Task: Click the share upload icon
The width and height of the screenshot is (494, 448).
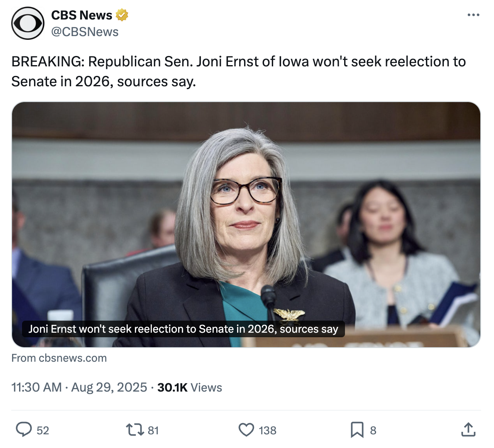Action: point(468,430)
